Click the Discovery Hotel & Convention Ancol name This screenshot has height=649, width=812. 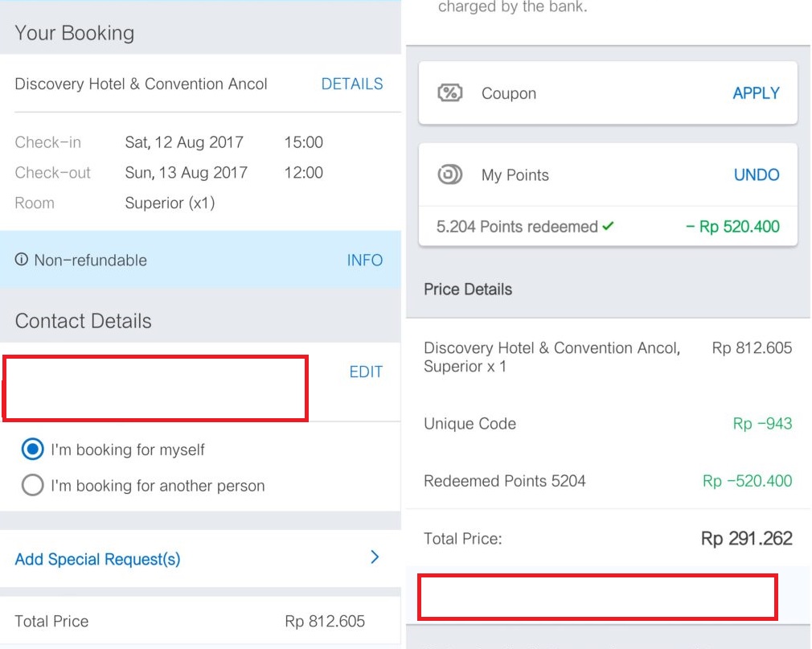[x=141, y=84]
